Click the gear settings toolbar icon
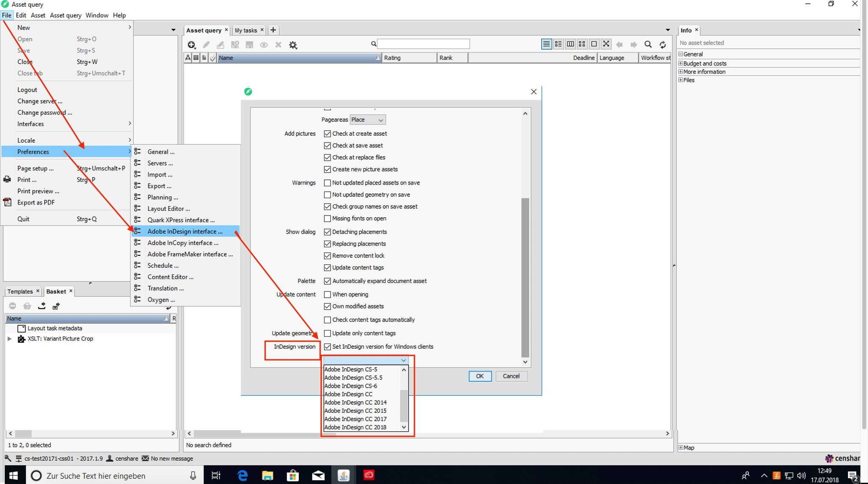 [293, 45]
